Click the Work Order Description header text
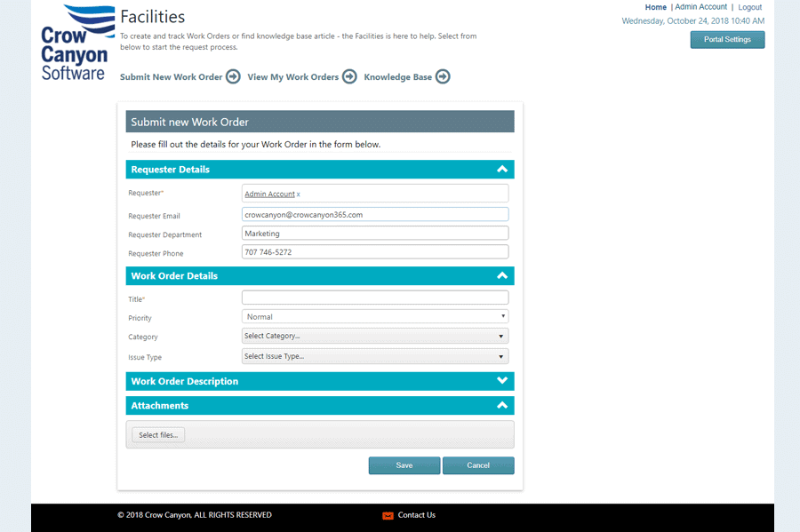Screen dimensions: 800x532 (x=185, y=381)
